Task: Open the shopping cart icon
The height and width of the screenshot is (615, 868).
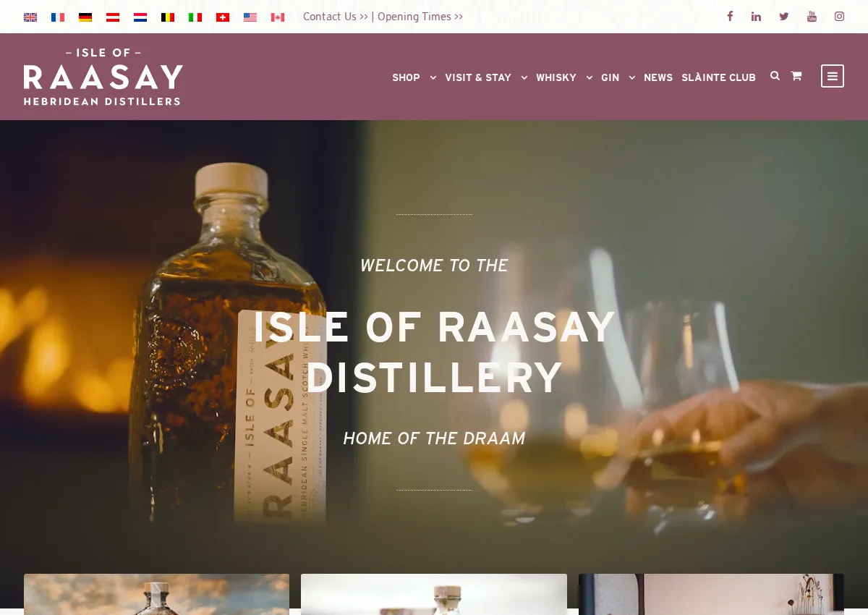Action: pyautogui.click(x=796, y=76)
